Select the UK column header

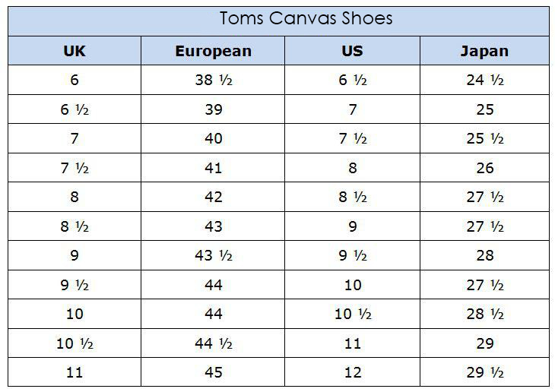tap(75, 52)
